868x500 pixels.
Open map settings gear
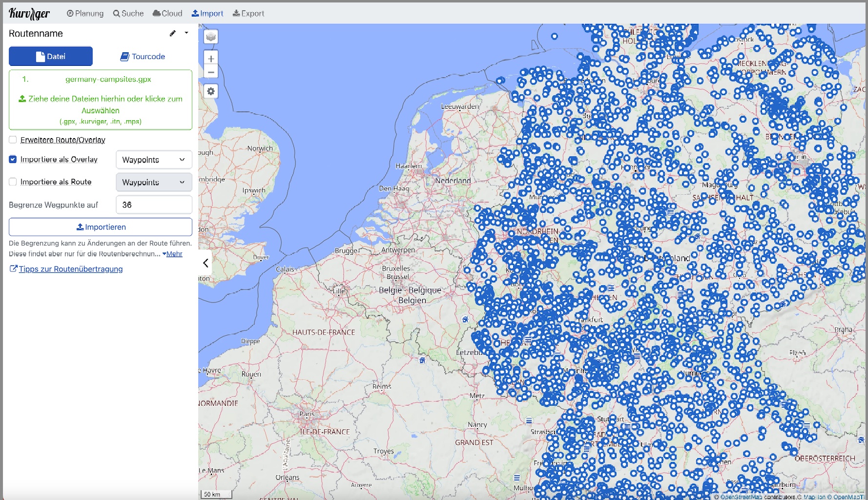click(x=211, y=91)
